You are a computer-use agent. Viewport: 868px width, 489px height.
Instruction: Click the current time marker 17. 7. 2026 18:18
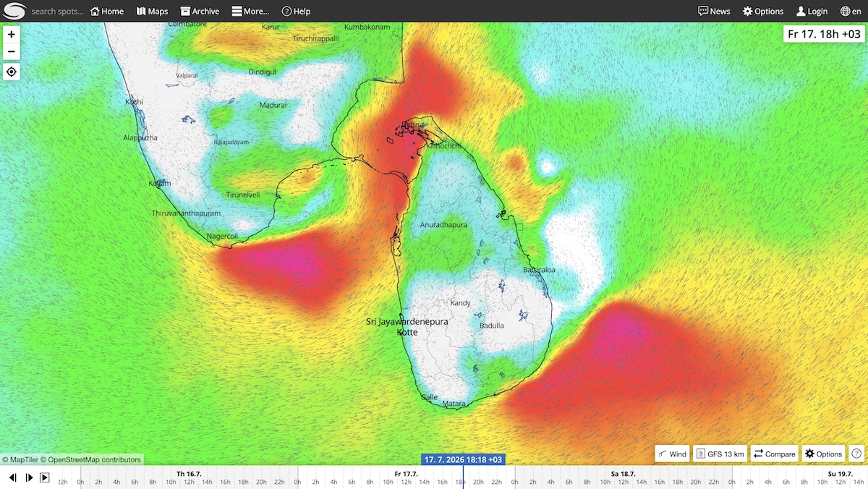click(463, 459)
